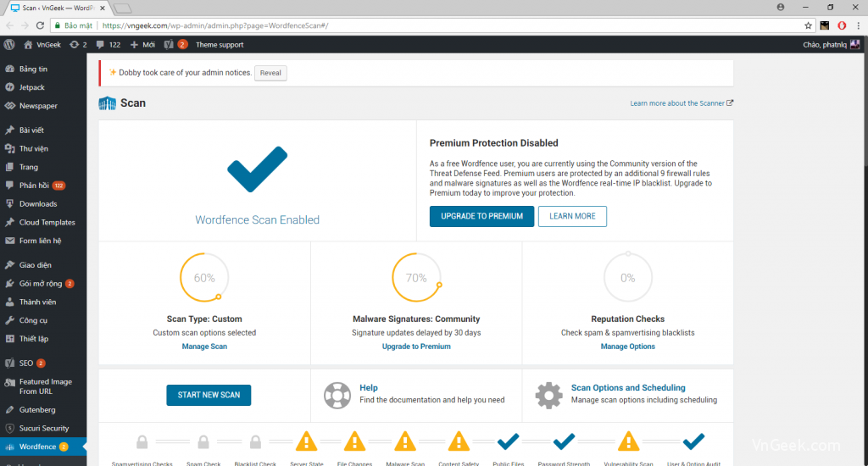This screenshot has height=466, width=868.
Task: Open Jetpack in sidebar
Action: coord(43,87)
